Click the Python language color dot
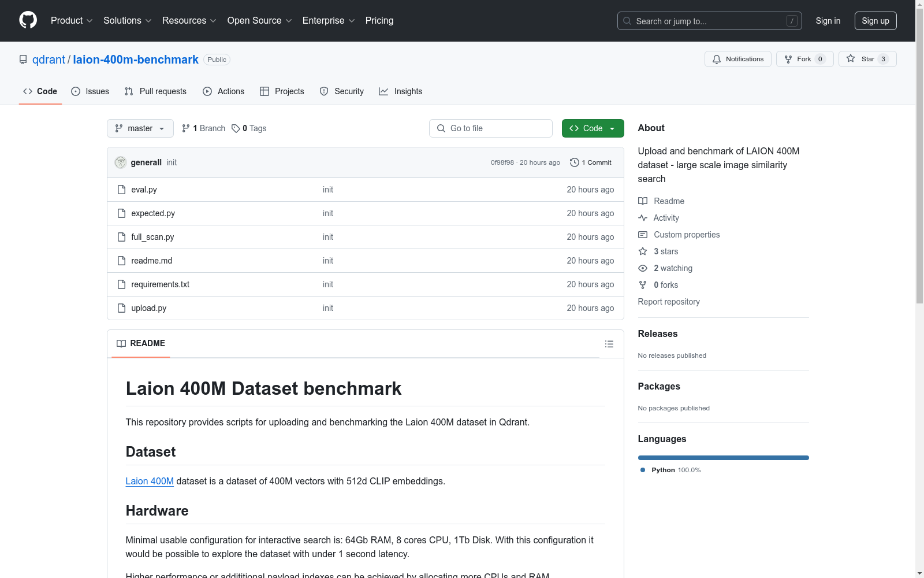This screenshot has height=578, width=924. point(643,470)
